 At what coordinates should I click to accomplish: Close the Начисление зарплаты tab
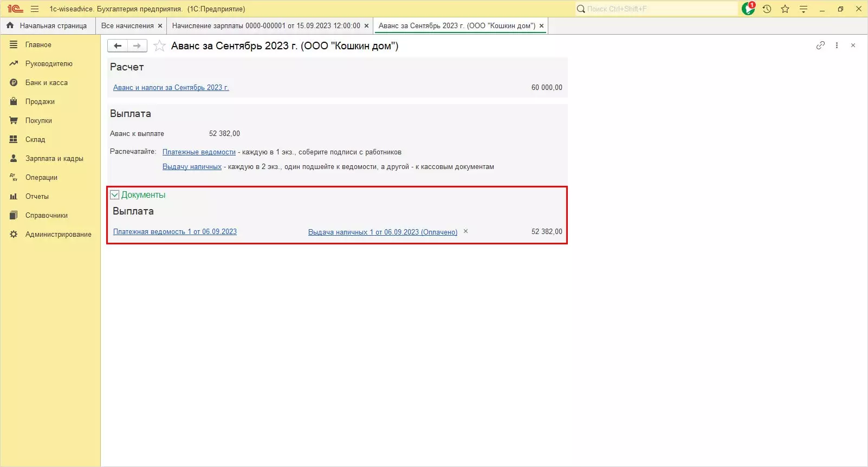[366, 25]
